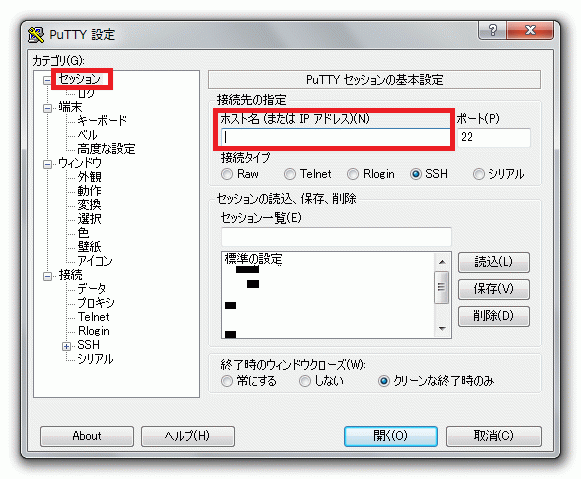Click the session list scrollbar down arrow

tap(442, 329)
